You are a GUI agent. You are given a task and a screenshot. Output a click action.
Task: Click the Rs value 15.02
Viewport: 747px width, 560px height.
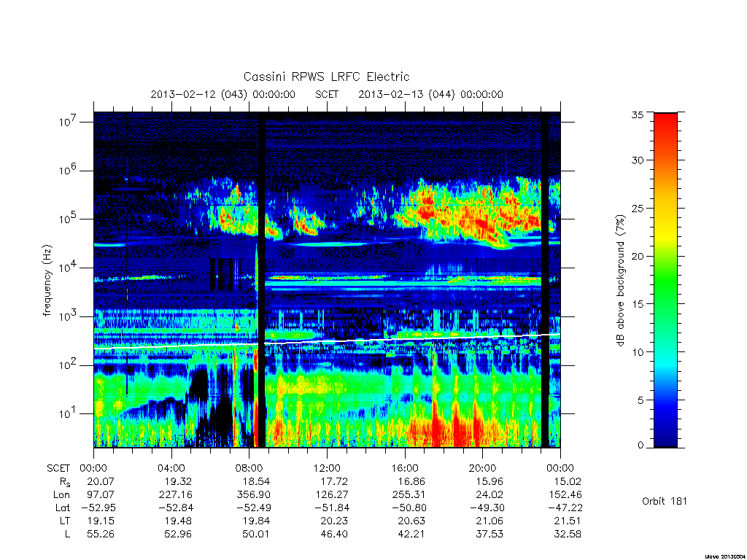tap(568, 481)
